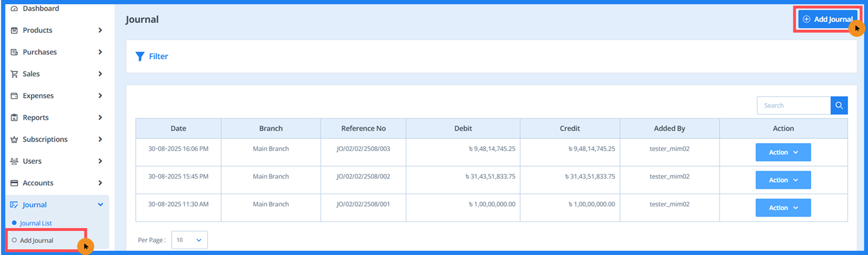This screenshot has height=255, width=868.
Task: Select Journal List sidebar bullet item
Action: pyautogui.click(x=36, y=223)
